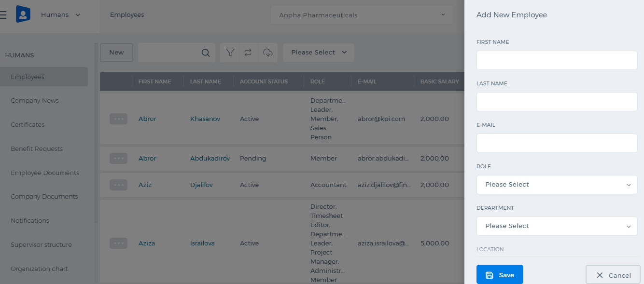Sort by the Basic Salary column header

click(x=440, y=81)
